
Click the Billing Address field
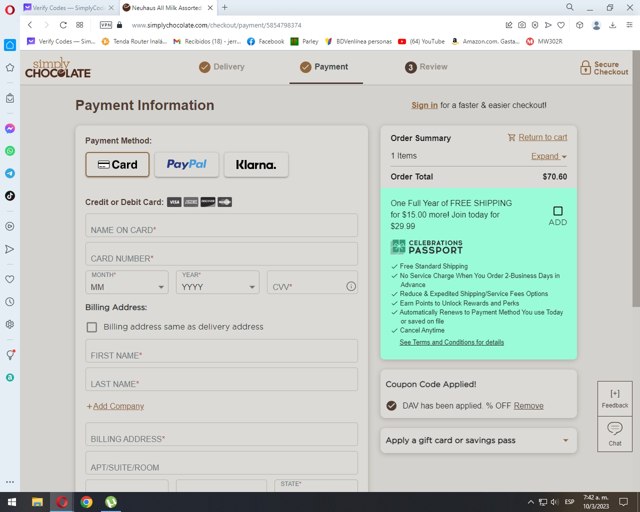point(221,434)
